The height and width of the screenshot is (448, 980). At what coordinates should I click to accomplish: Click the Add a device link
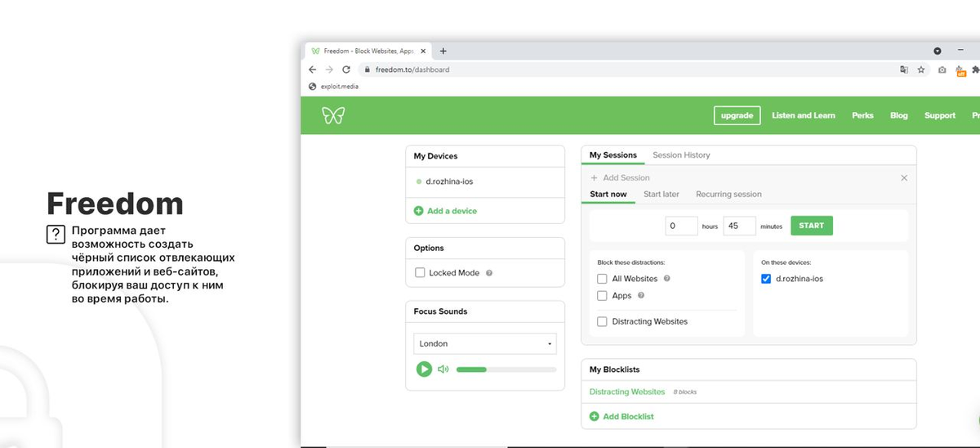click(452, 211)
